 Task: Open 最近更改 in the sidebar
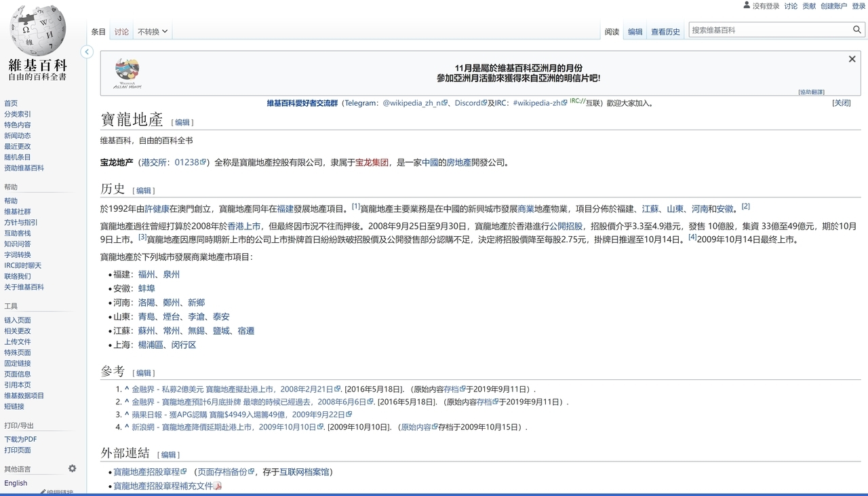18,146
